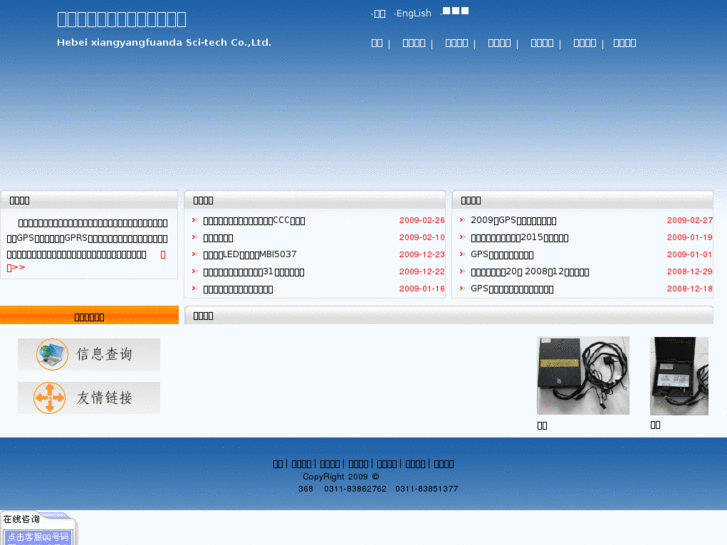The width and height of the screenshot is (727, 545).
Task: Click the orange banner header in the left sidebar
Action: 89,315
